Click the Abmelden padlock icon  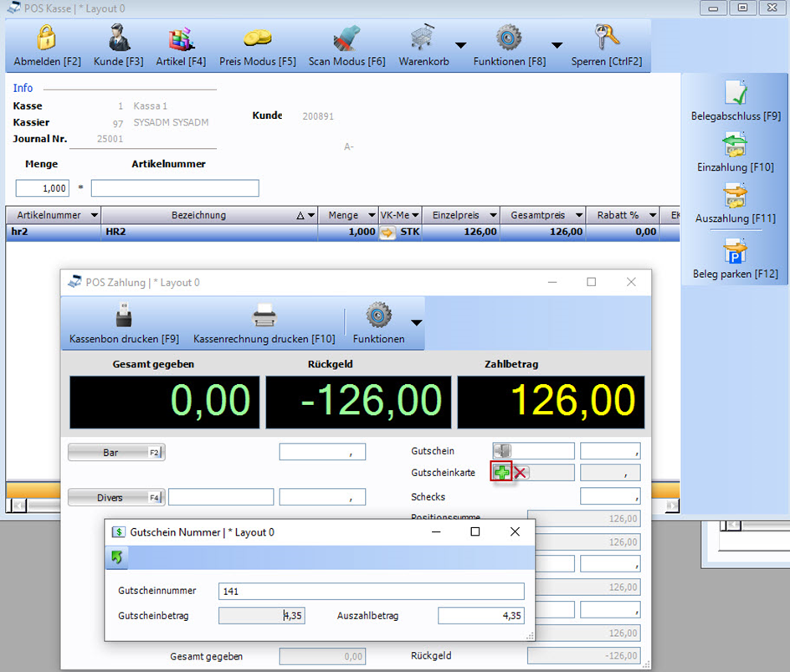[x=47, y=40]
